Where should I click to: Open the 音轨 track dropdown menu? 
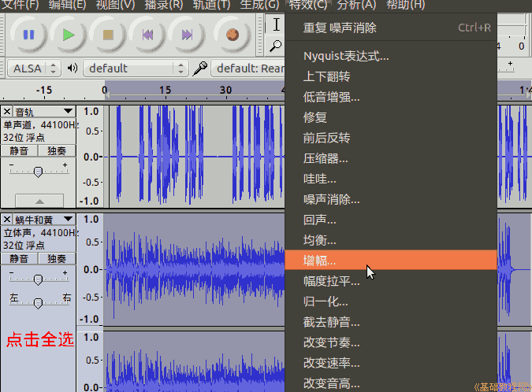click(68, 111)
